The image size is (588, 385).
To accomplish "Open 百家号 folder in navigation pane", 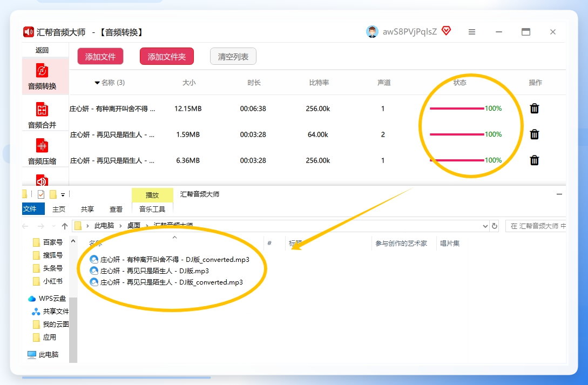I will click(x=48, y=242).
